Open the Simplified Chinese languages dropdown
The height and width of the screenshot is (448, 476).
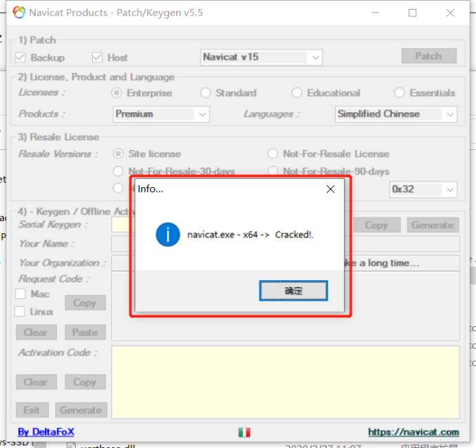pyautogui.click(x=396, y=114)
